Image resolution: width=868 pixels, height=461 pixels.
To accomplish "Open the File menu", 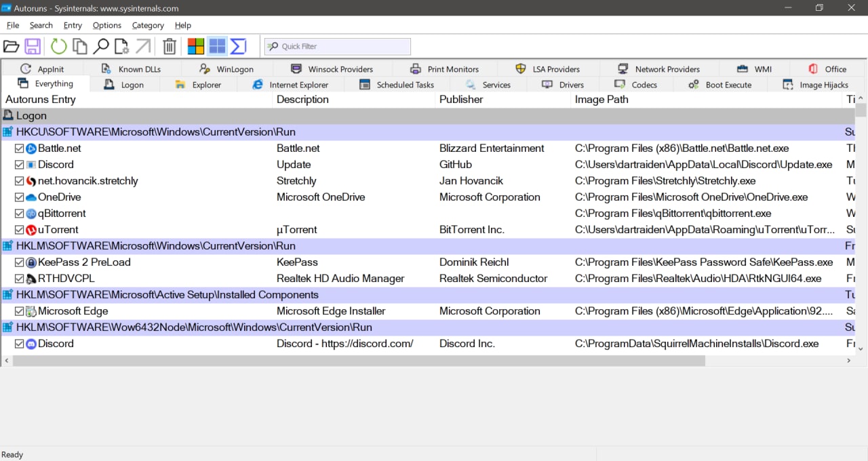I will click(x=13, y=25).
